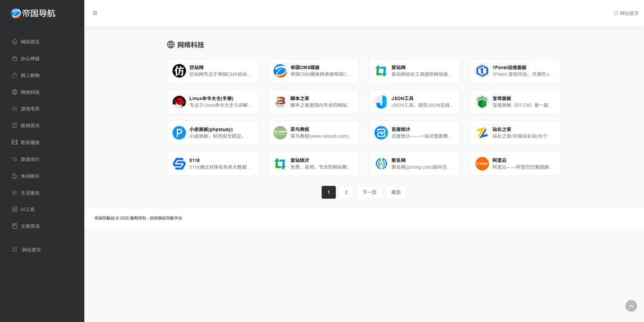644x322 pixels.
Task: Click the 站长之家 Z icon
Action: point(482,133)
